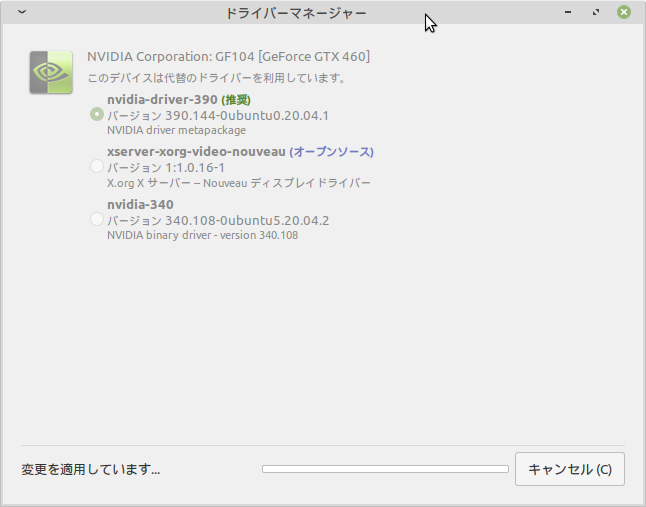Viewport: 646px width, 507px height.
Task: Maximize the ドライバーマネージャー window
Action: pyautogui.click(x=596, y=12)
